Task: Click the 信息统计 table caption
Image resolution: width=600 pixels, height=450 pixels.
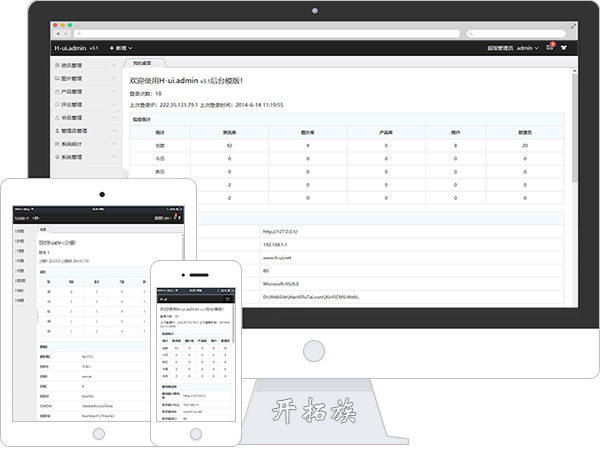Action: pos(142,119)
